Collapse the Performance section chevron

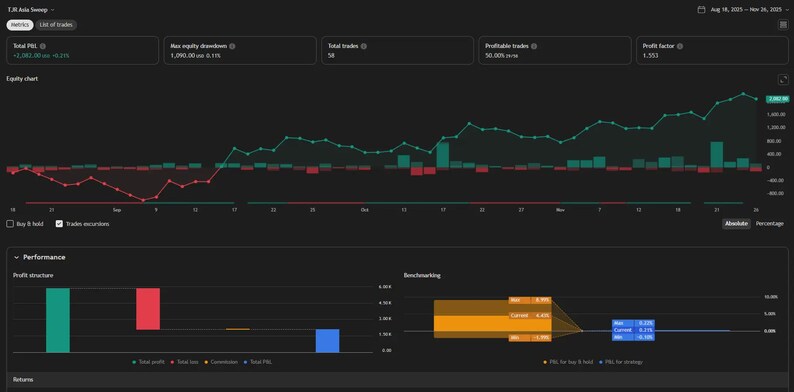[x=16, y=257]
